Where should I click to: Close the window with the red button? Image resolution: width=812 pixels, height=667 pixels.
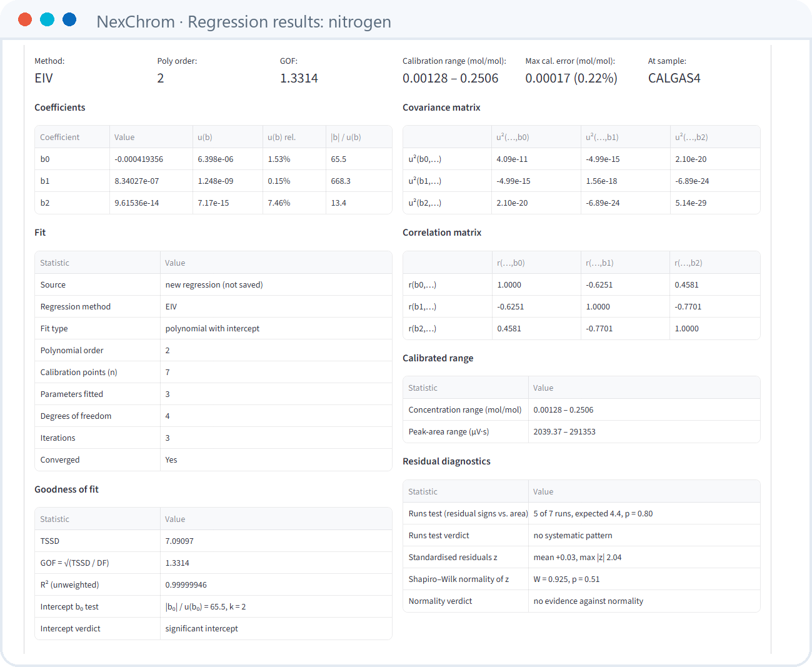point(25,19)
